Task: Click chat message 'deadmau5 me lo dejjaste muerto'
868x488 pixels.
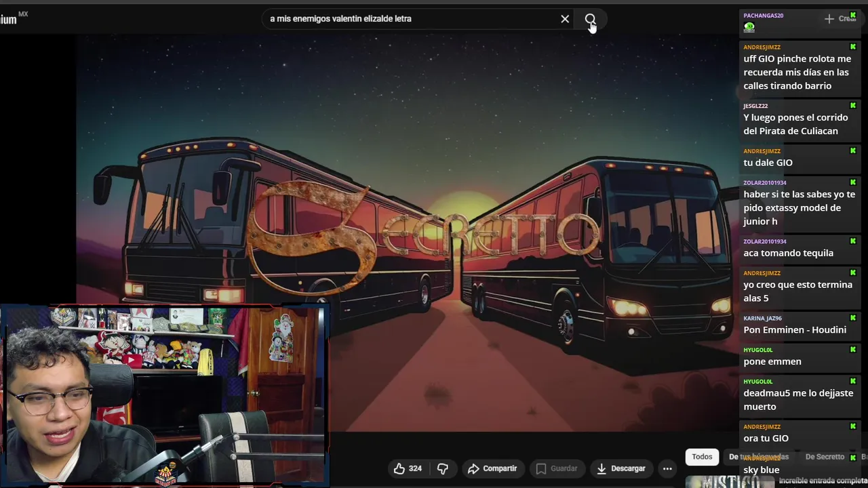Action: (798, 400)
